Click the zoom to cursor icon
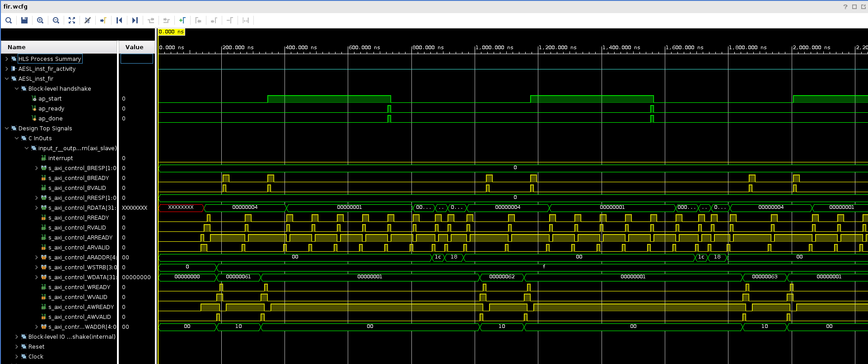This screenshot has width=868, height=364. [88, 20]
